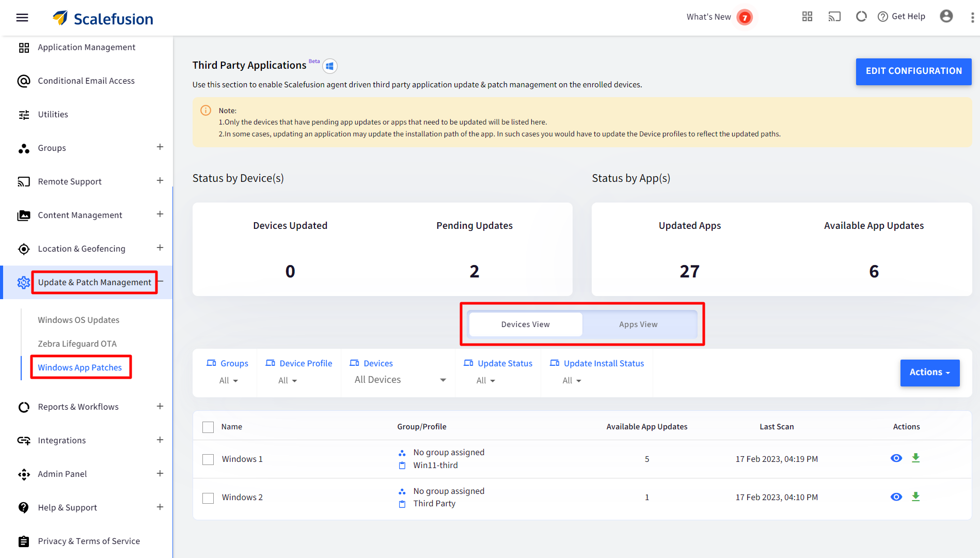Open the Actions dropdown button
The image size is (980, 558).
(x=930, y=373)
